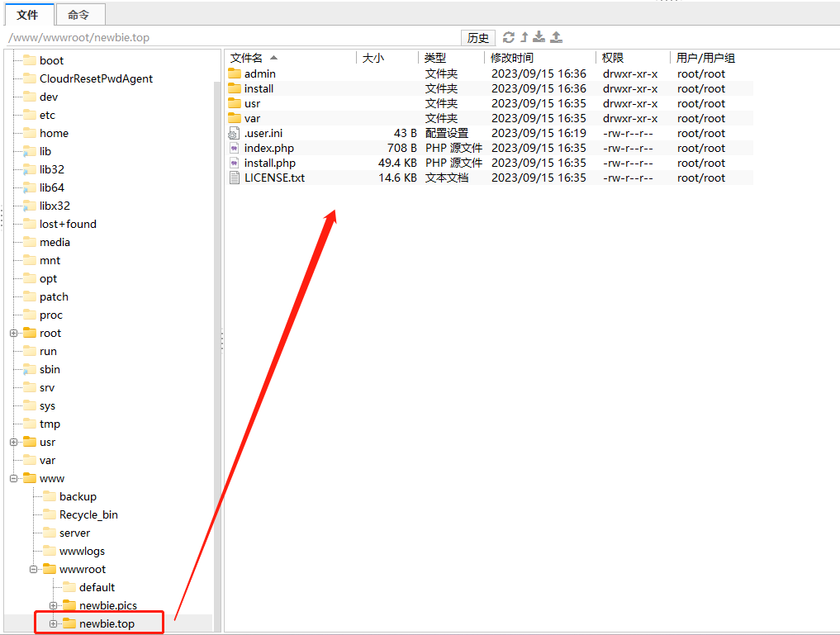Viewport: 840px width, 635px height.
Task: Expand the root folder in tree
Action: 14,333
